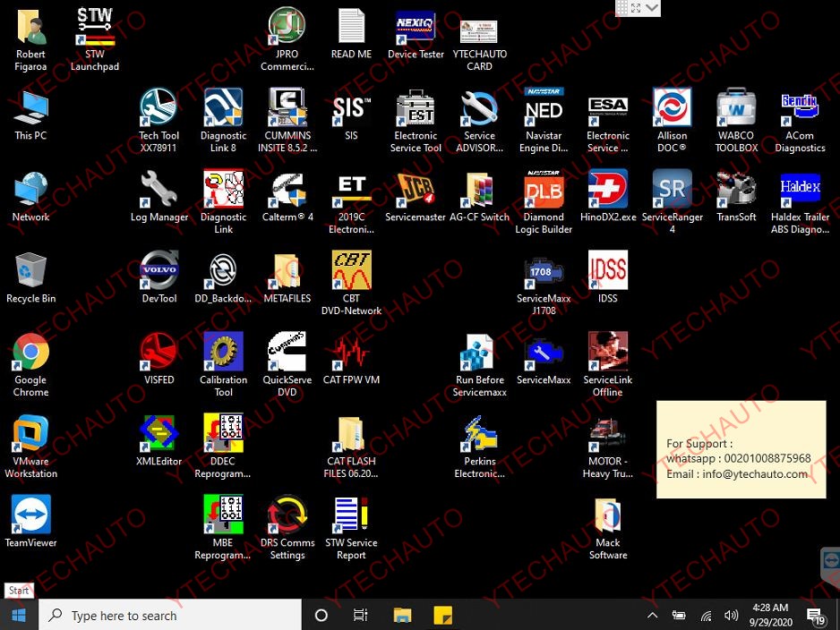The height and width of the screenshot is (630, 840).
Task: Open Tech Tool XX78911 shortcut
Action: pos(159,120)
